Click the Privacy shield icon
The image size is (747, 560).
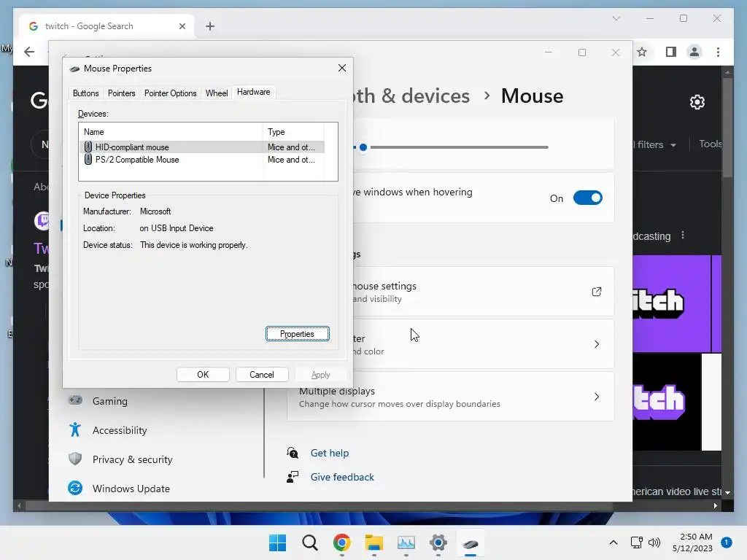click(x=75, y=459)
